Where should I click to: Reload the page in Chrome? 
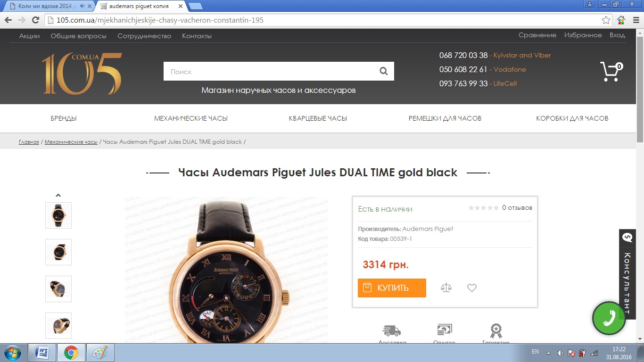[x=35, y=20]
